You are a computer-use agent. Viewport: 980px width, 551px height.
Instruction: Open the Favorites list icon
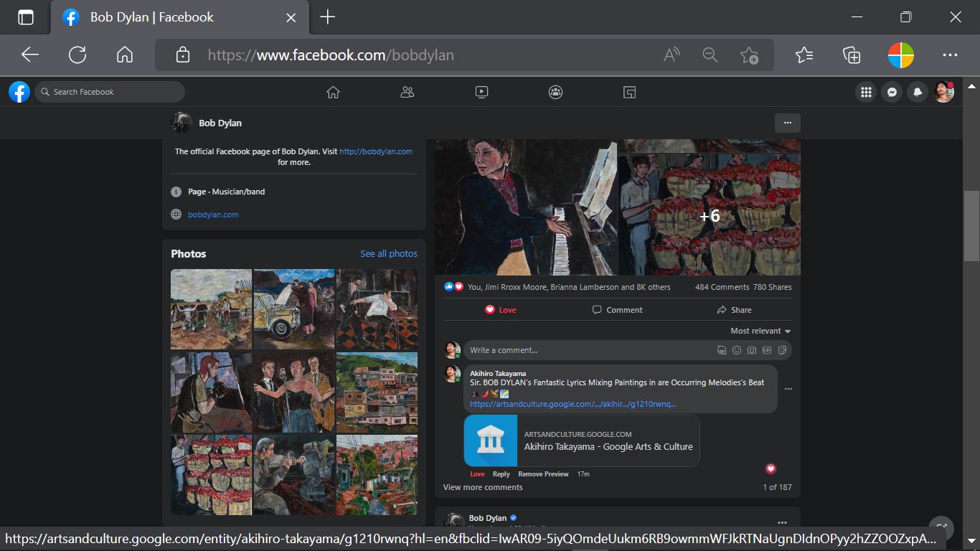coord(804,55)
